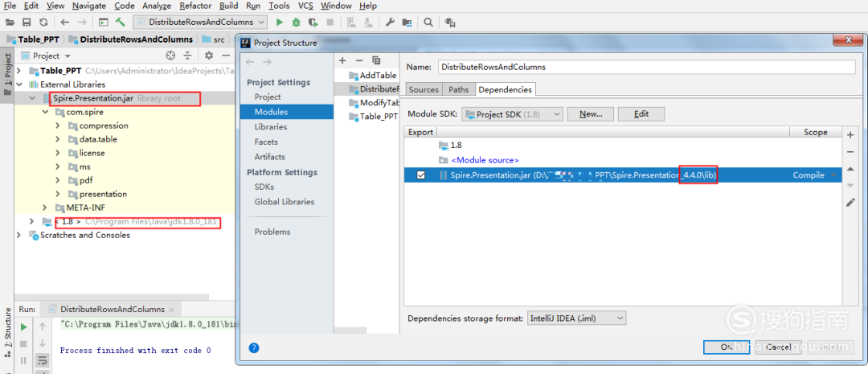Switch to the Paths tab
This screenshot has height=374, width=868.
click(x=458, y=89)
